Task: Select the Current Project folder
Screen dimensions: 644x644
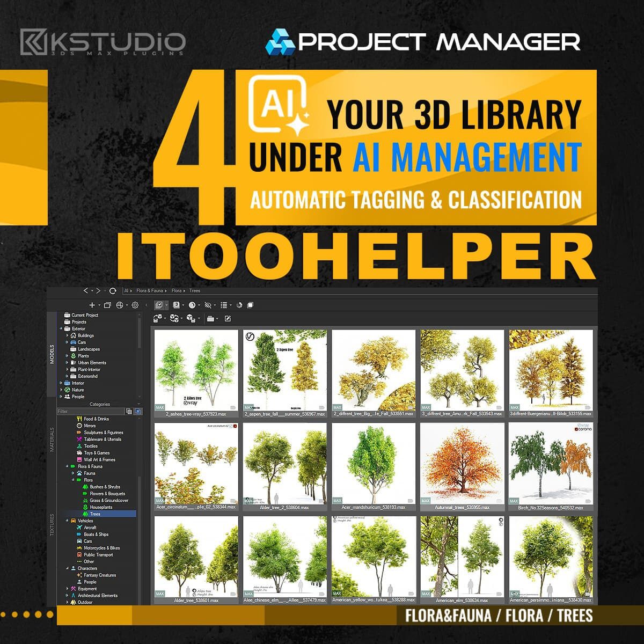Action: [x=85, y=315]
